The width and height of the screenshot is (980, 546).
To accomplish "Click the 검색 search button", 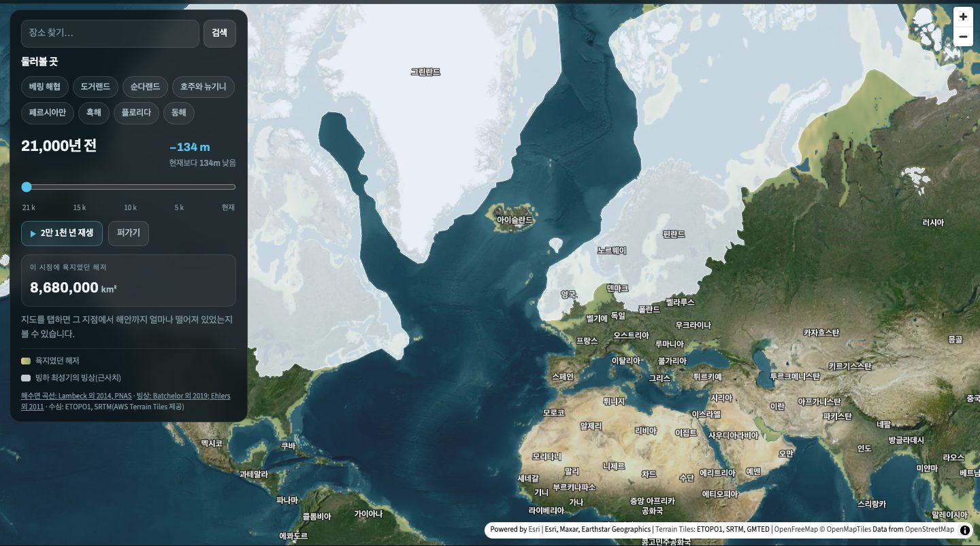I will (220, 33).
